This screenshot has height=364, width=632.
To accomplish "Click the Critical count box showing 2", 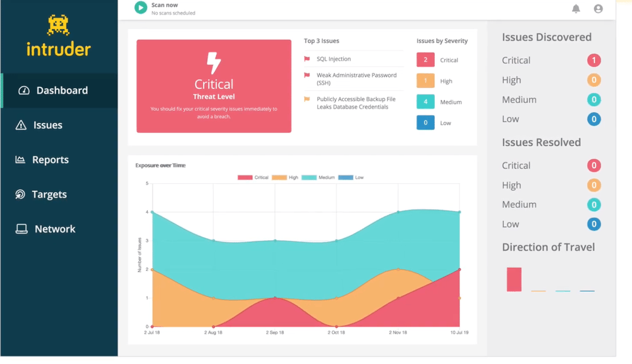I will tap(425, 59).
